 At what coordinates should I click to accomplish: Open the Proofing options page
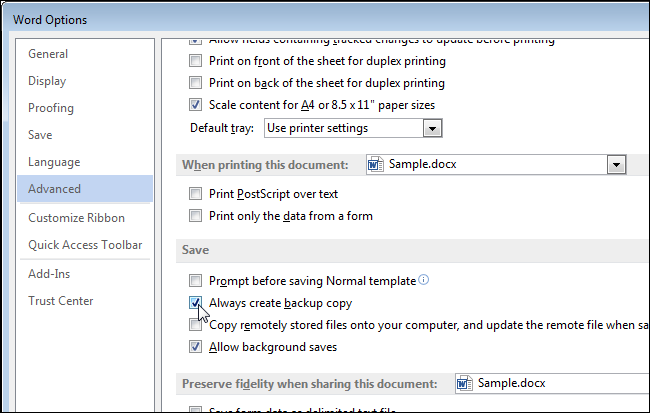(x=51, y=108)
